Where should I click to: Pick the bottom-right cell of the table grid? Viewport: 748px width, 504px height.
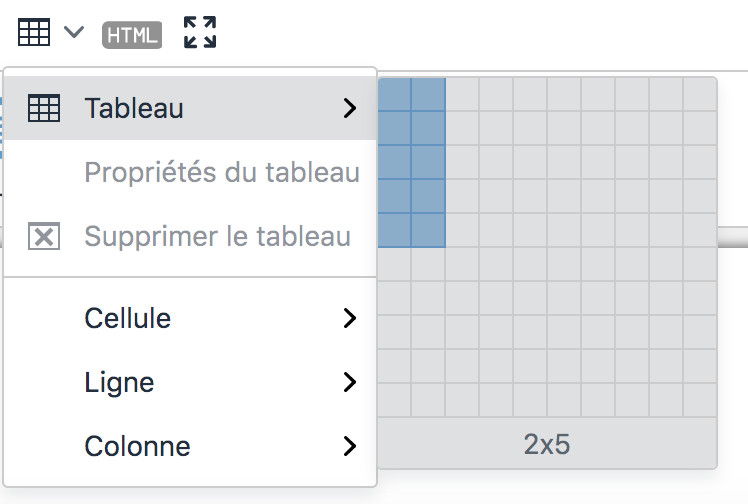700,401
